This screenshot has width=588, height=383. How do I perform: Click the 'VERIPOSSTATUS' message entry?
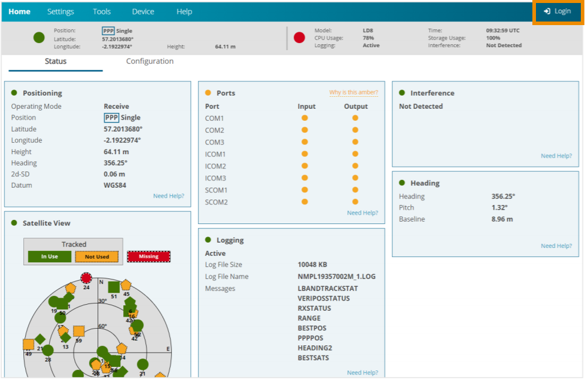pos(324,298)
